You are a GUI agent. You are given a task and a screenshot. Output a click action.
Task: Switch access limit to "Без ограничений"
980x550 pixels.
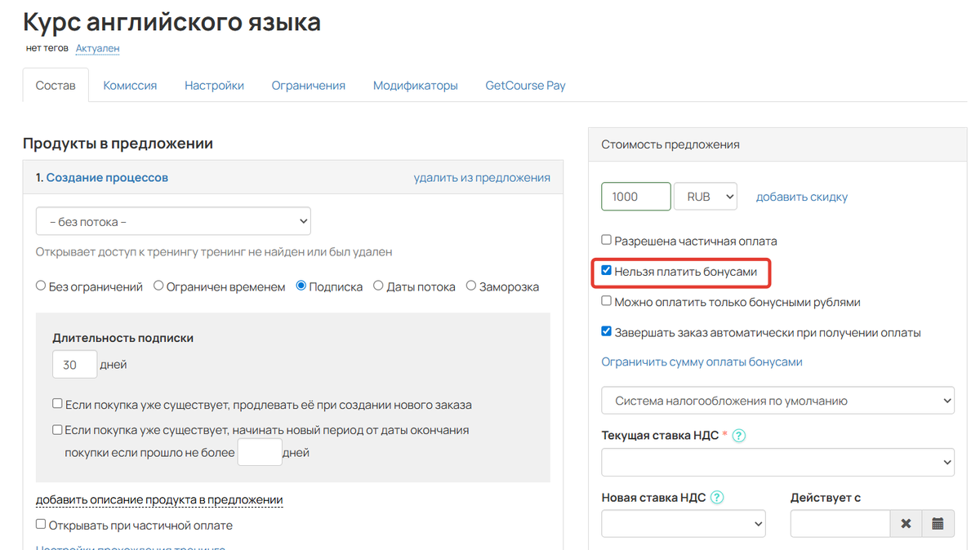[40, 286]
